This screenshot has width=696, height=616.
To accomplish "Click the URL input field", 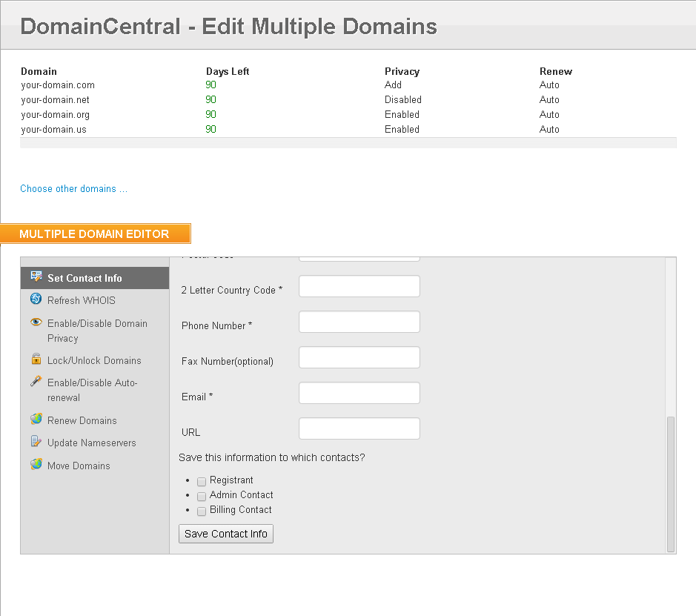I will click(359, 428).
